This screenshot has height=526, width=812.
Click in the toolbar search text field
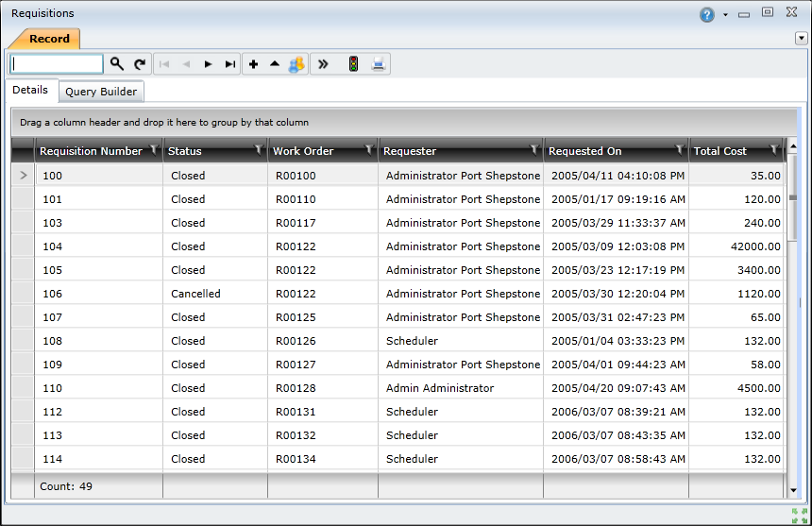[x=57, y=64]
